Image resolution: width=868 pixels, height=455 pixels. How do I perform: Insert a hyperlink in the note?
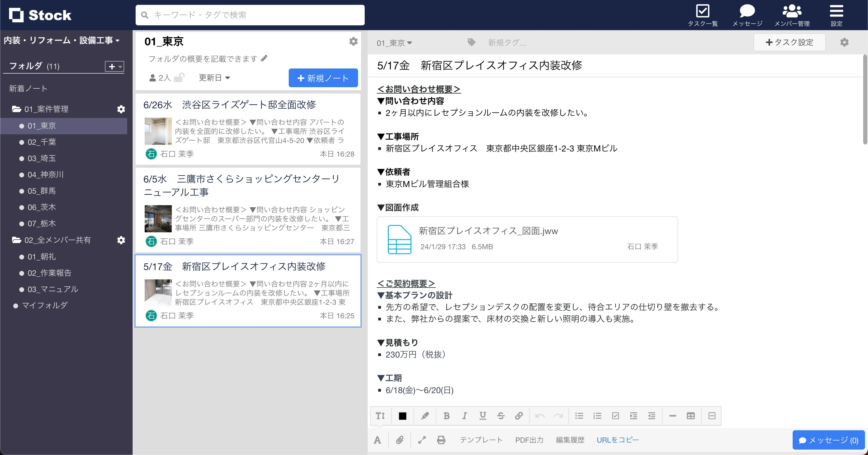click(519, 416)
